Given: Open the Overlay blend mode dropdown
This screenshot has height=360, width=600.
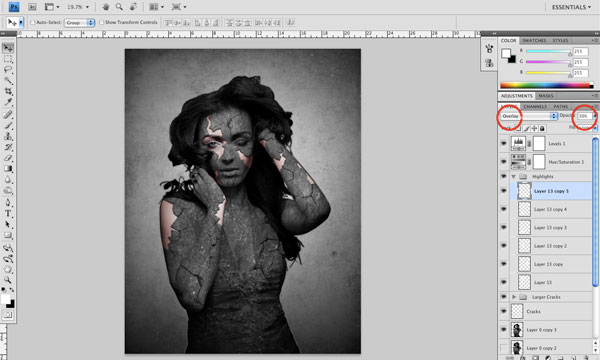Looking at the screenshot, I should (x=529, y=116).
